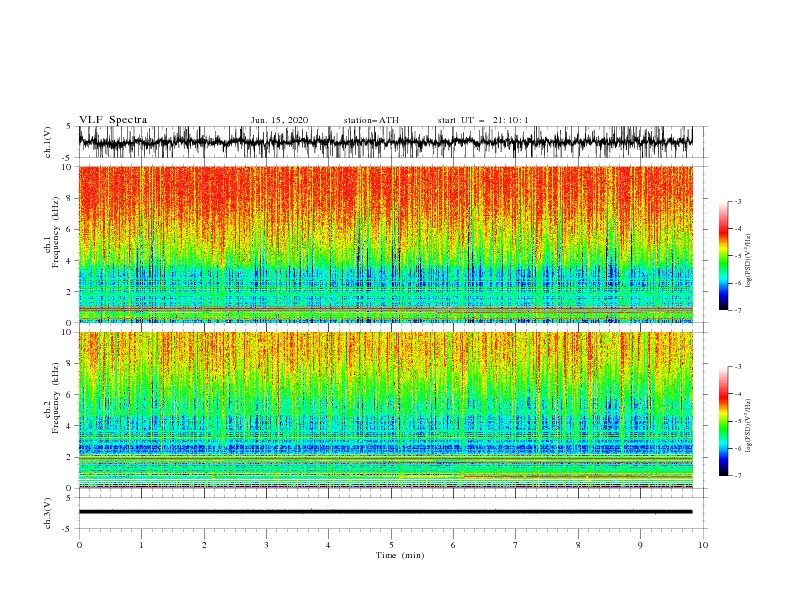Viewport: 792px width, 612px height.
Task: Click the ch.1 voltage waveform trace
Action: pyautogui.click(x=385, y=142)
